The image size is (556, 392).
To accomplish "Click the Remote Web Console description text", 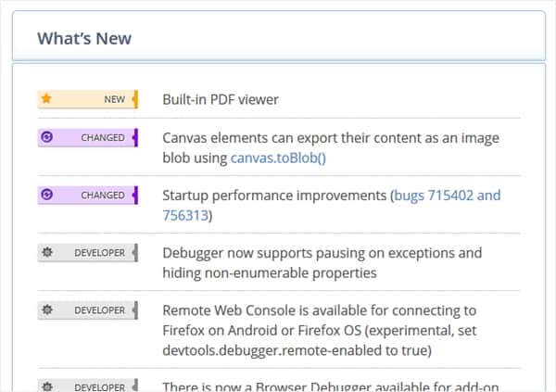I will tap(320, 330).
